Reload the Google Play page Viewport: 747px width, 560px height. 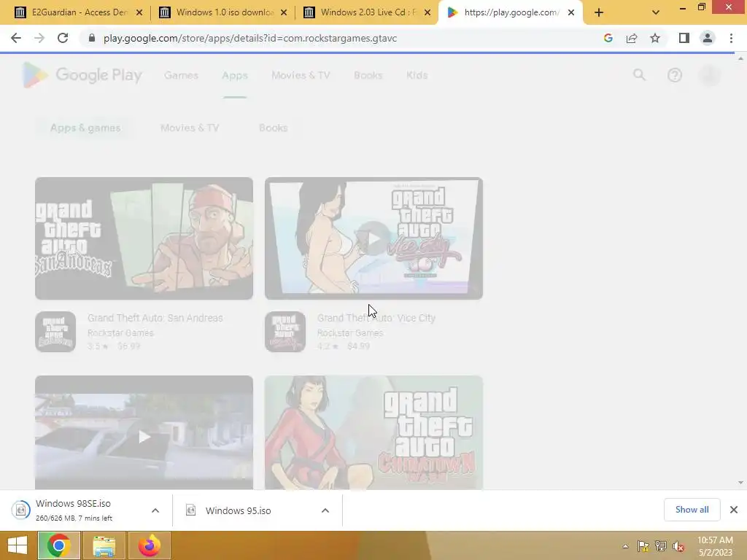pos(63,38)
